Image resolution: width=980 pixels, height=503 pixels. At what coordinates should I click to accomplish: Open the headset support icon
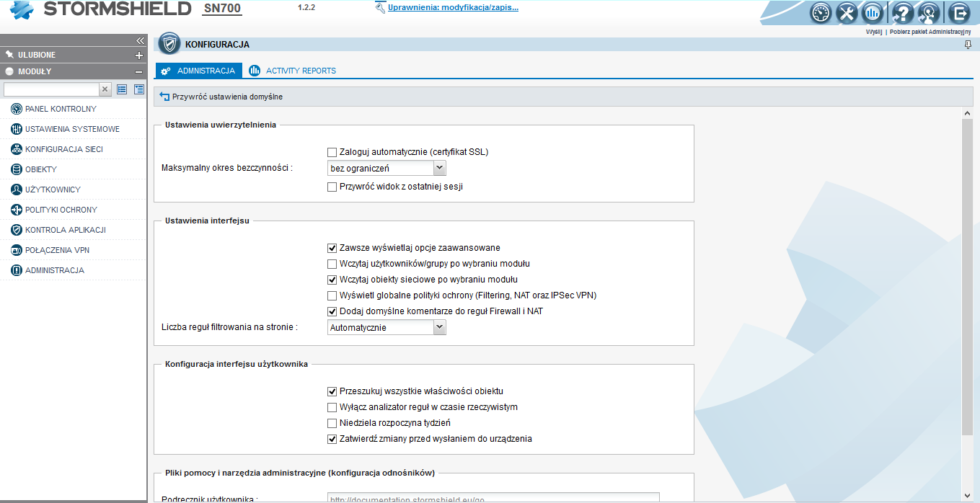930,13
